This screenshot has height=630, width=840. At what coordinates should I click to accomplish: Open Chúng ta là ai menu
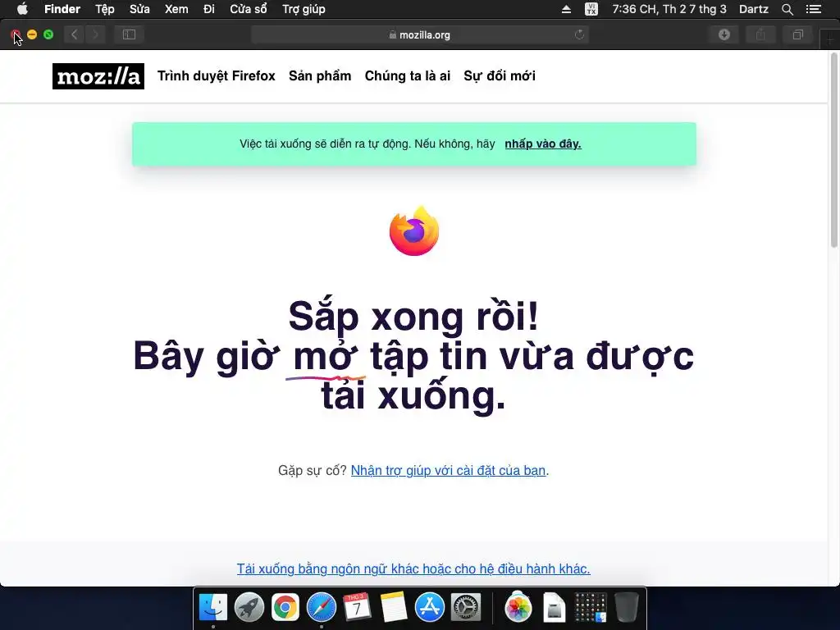point(408,76)
